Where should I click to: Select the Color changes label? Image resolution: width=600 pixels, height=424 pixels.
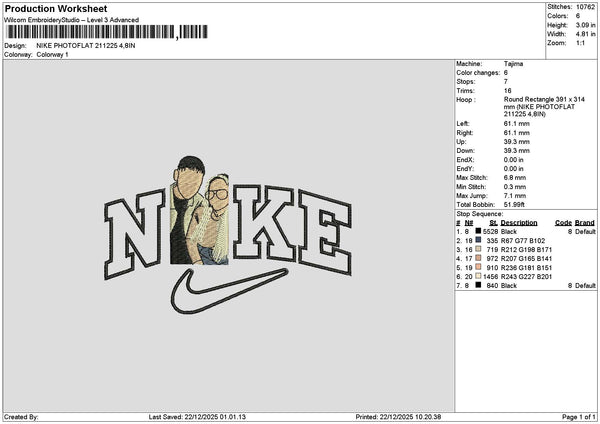click(478, 73)
